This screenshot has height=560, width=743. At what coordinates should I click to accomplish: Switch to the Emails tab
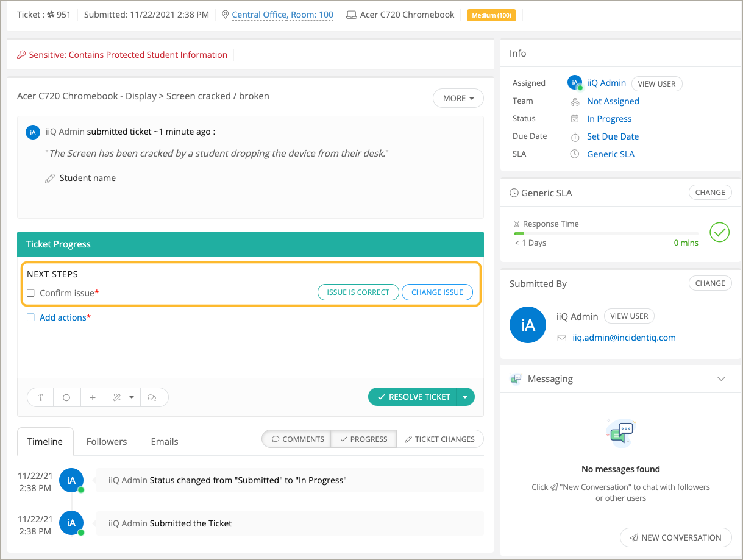(x=165, y=441)
